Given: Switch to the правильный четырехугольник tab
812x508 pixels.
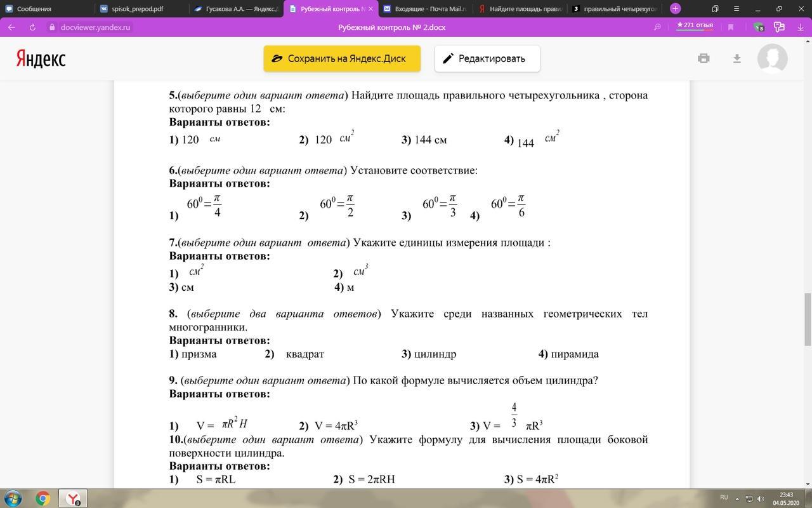Looking at the screenshot, I should 613,9.
